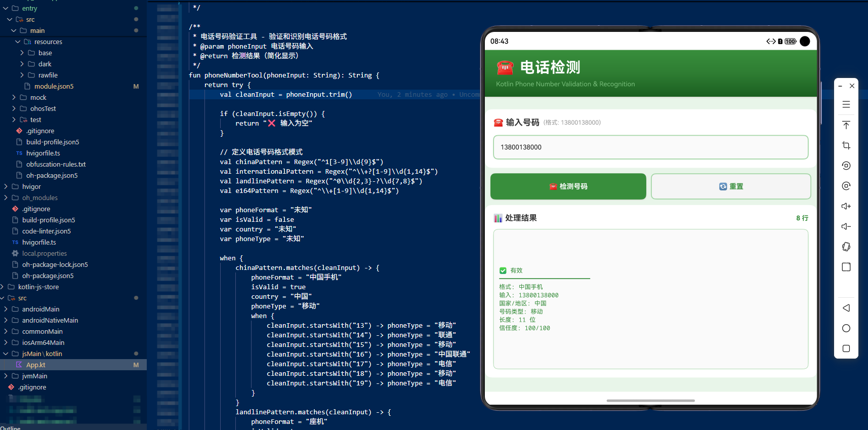Click the emulator fold-screen square icon

tap(846, 267)
